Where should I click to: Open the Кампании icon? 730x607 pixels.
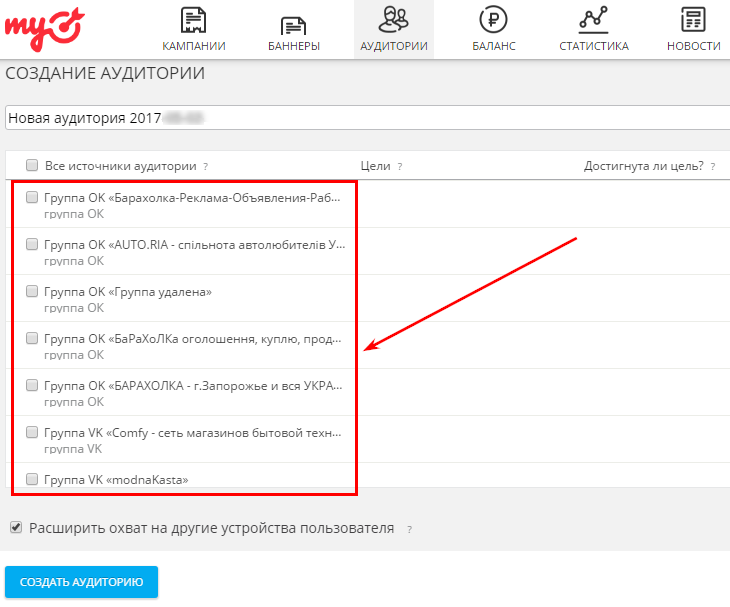pos(194,20)
